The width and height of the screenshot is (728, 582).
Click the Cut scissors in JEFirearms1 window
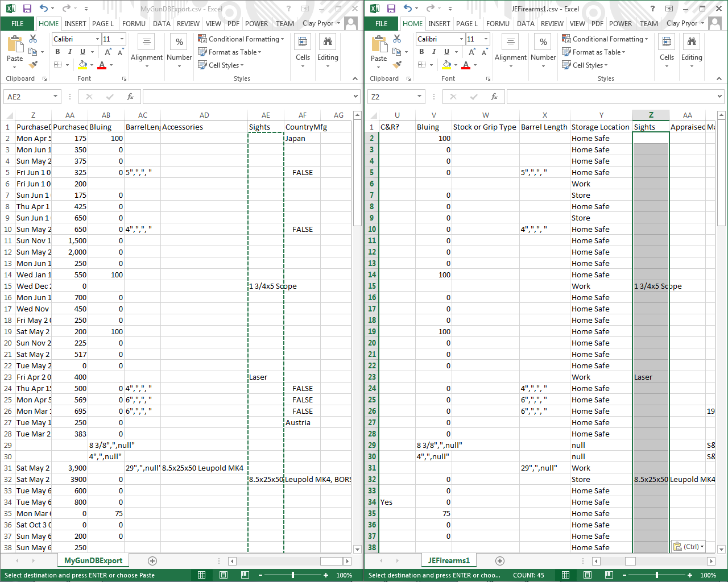397,39
